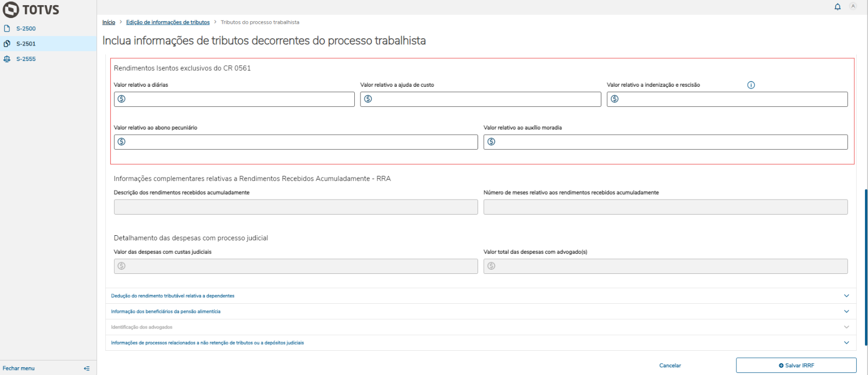Click the S-2555 scales icon in sidebar
This screenshot has height=375, width=868.
tap(7, 59)
